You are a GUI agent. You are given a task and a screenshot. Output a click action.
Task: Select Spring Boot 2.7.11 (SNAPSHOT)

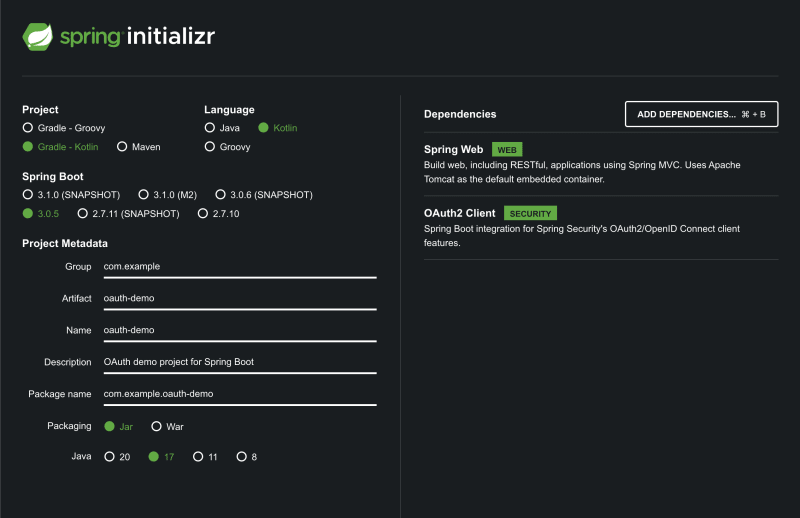click(128, 213)
